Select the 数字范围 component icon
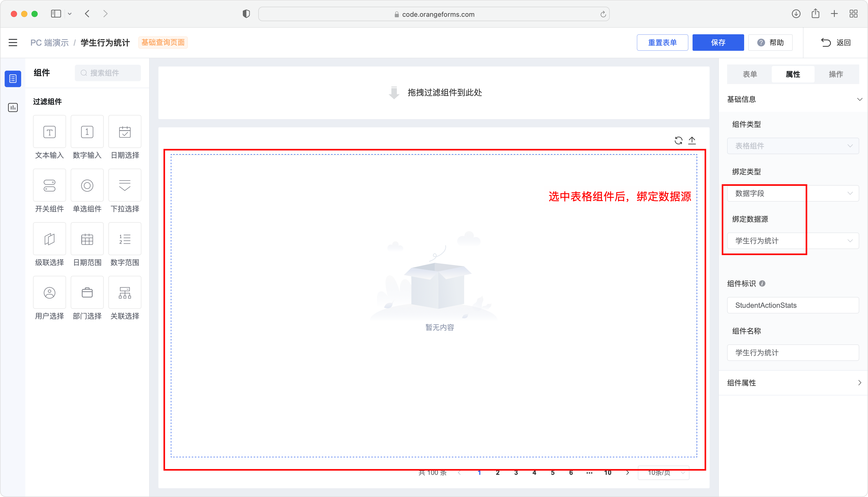Viewport: 868px width, 497px height. click(x=125, y=239)
